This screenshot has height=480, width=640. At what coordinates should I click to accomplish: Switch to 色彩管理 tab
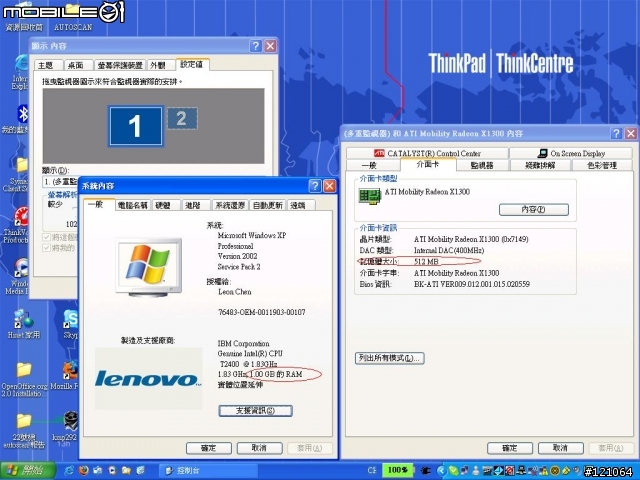pyautogui.click(x=602, y=165)
